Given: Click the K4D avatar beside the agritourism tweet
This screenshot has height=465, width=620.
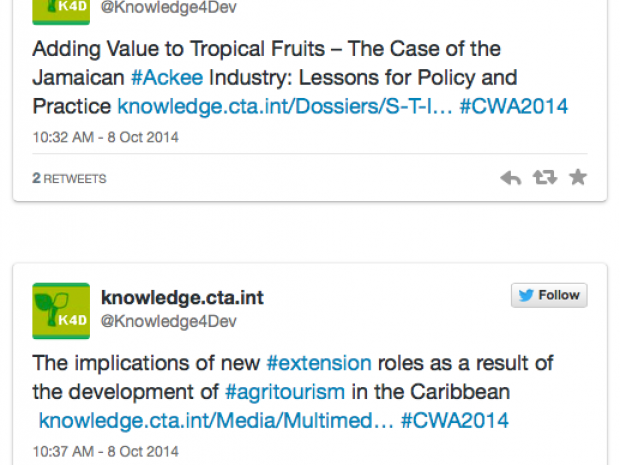Looking at the screenshot, I should click(61, 310).
